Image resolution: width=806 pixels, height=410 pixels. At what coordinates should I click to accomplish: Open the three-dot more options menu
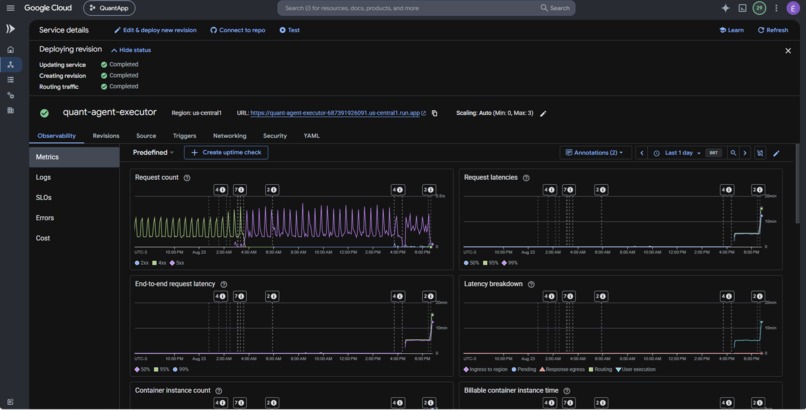pos(776,8)
